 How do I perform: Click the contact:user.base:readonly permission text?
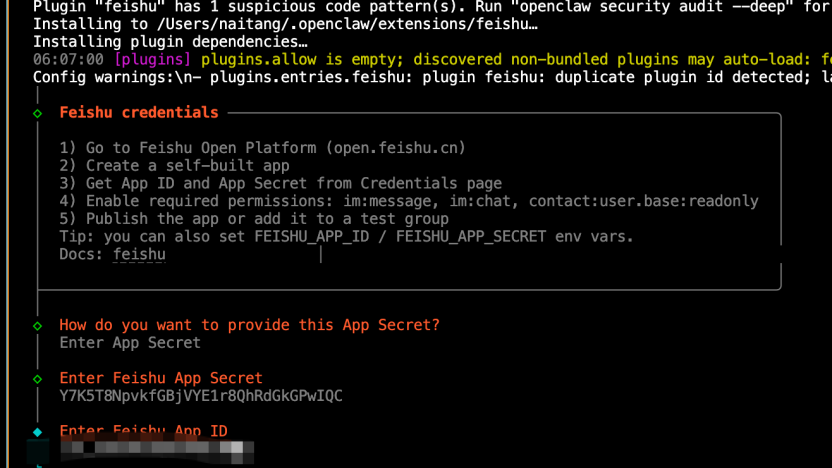coord(643,201)
